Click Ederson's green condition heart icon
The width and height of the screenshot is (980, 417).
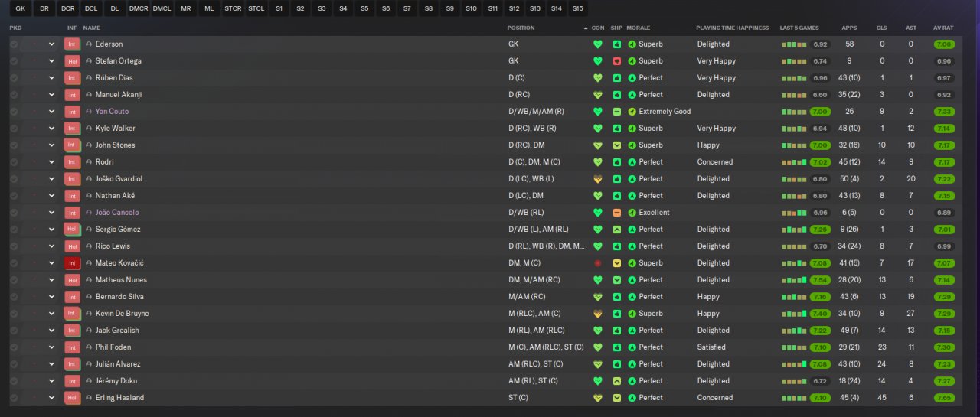pyautogui.click(x=598, y=44)
